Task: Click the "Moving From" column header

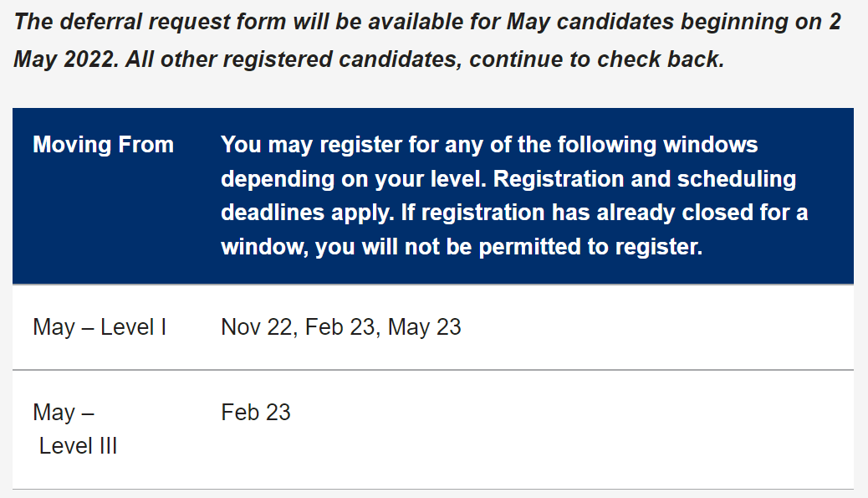Action: click(103, 145)
